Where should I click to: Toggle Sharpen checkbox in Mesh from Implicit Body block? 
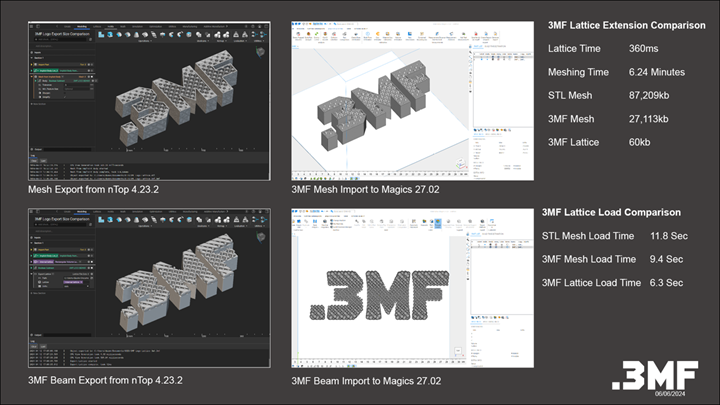click(x=65, y=93)
